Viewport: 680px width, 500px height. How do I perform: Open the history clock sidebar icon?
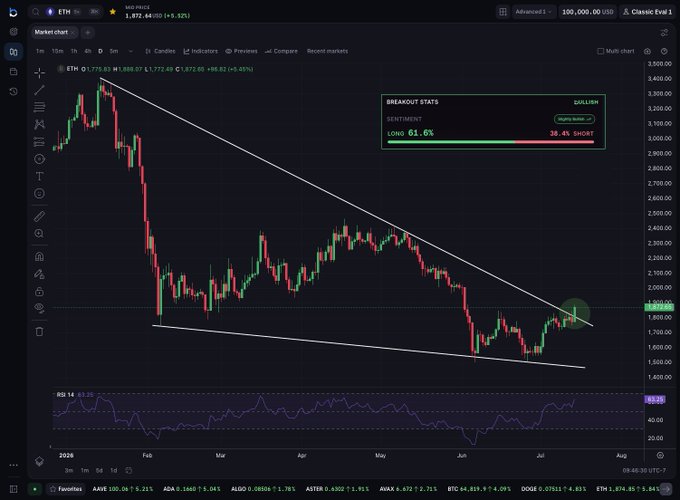point(13,92)
